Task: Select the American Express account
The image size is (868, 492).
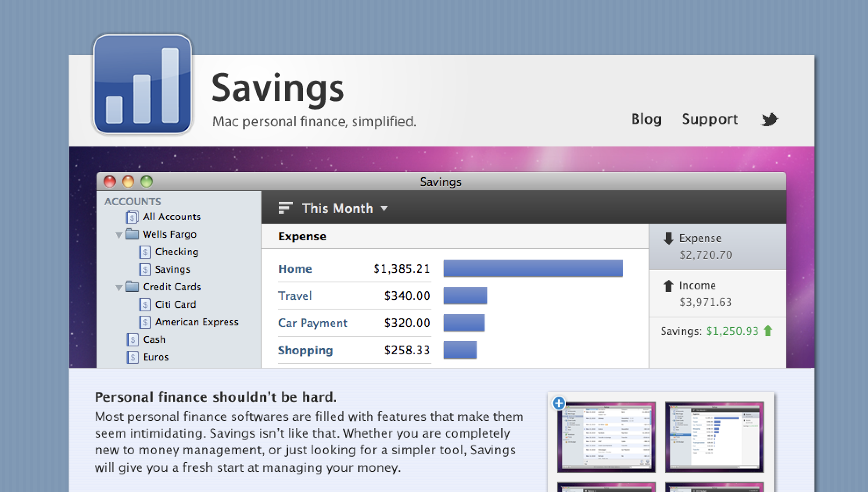Action: (x=197, y=322)
